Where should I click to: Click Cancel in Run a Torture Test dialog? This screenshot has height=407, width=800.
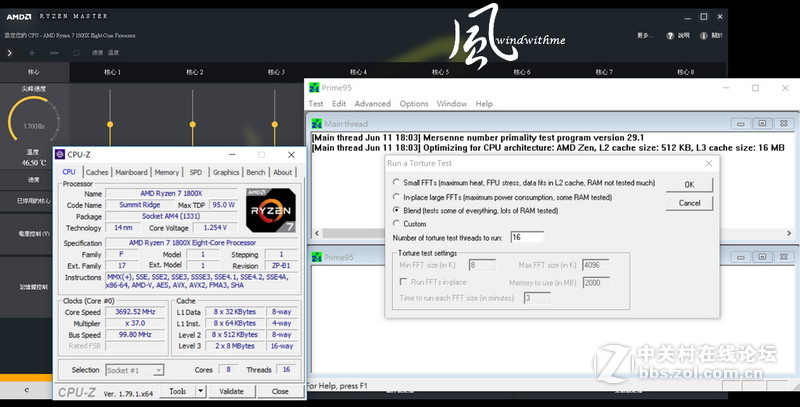(x=689, y=203)
